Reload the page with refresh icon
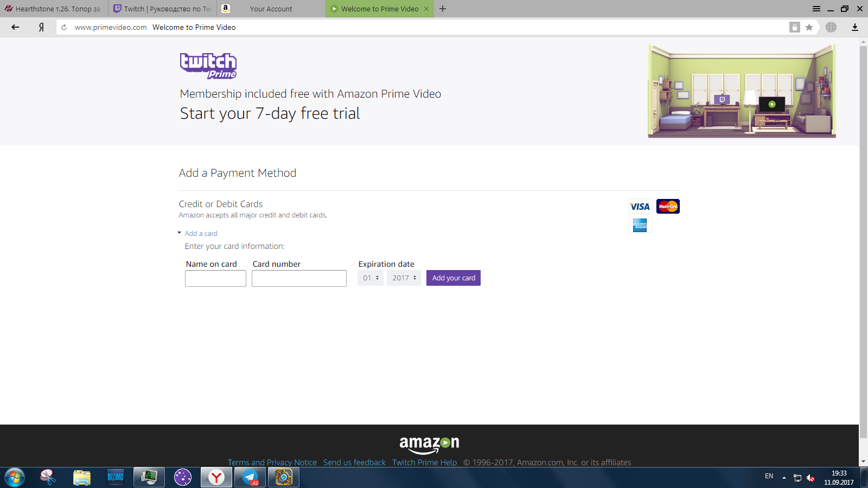Screen dimensions: 868x488 [64, 27]
